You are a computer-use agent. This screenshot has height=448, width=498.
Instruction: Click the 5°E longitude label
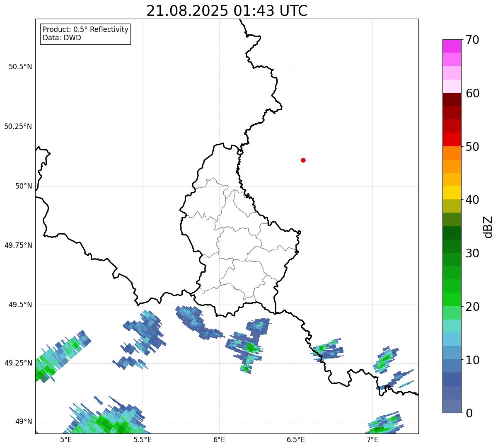click(x=66, y=440)
